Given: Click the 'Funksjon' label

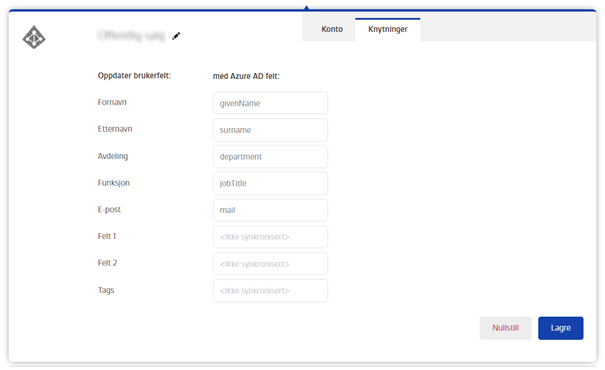Looking at the screenshot, I should [114, 183].
